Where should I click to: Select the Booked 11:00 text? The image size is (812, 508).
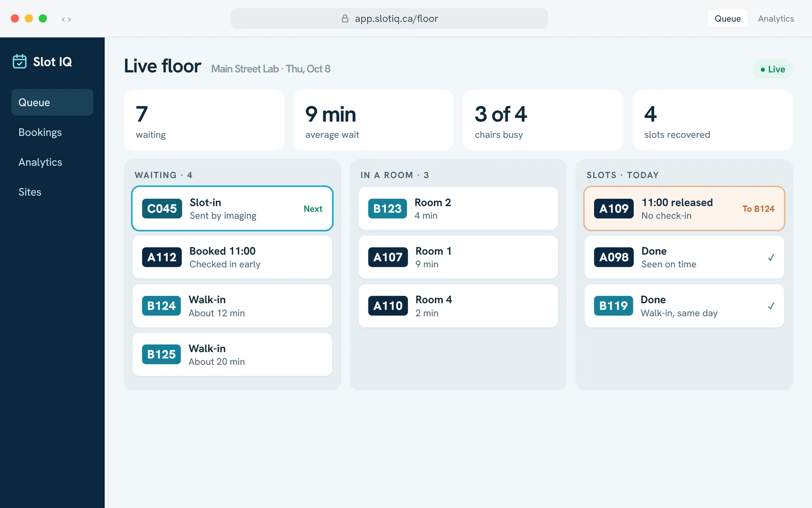[222, 251]
